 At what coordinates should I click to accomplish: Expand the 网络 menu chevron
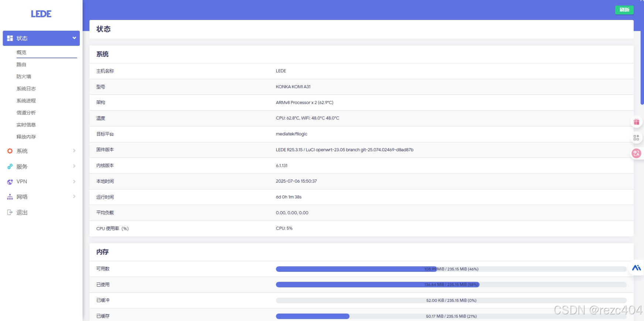[x=74, y=196]
